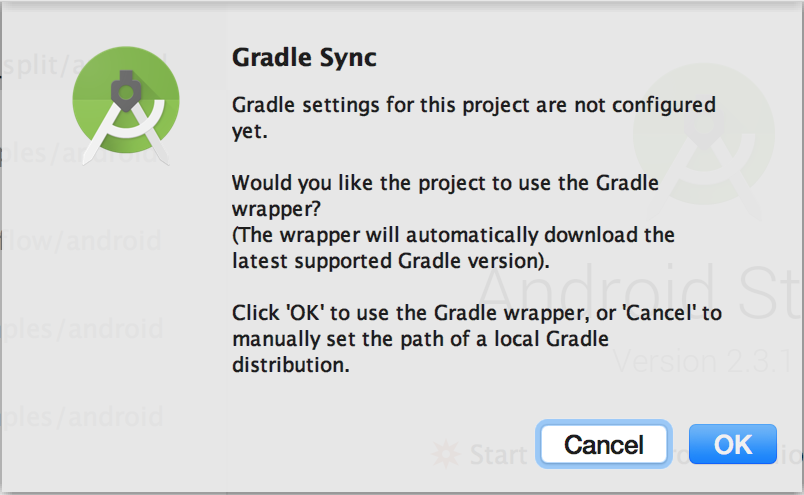Click the faded star icon beside Start
Screen dimensions: 804x495
tap(445, 455)
